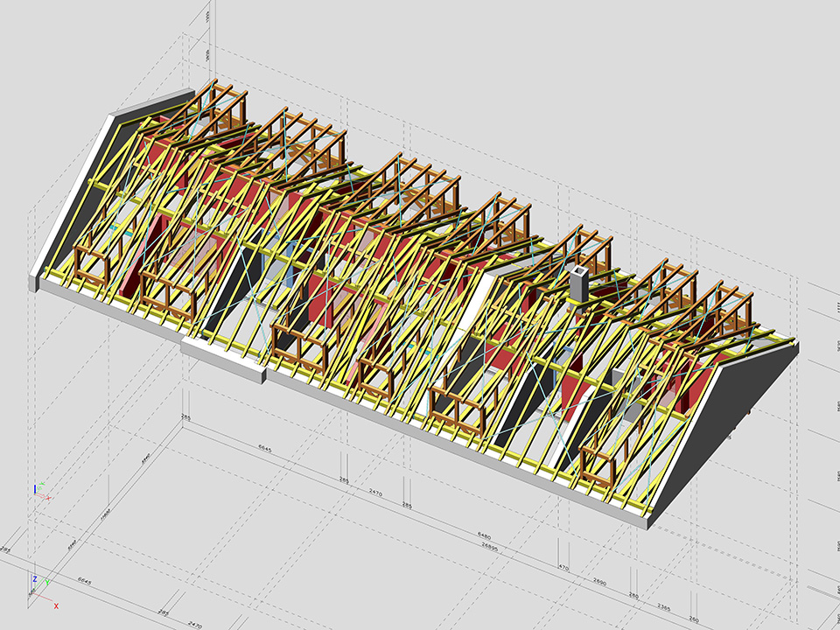Image resolution: width=840 pixels, height=630 pixels.
Task: Click the green Y axis label
Action: (x=47, y=583)
